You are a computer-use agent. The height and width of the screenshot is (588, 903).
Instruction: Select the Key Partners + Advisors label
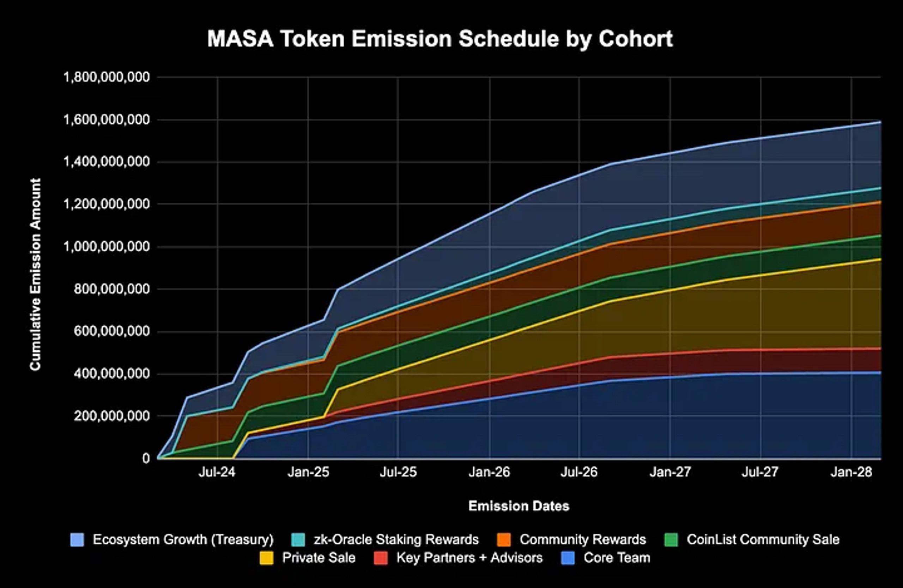click(x=470, y=558)
